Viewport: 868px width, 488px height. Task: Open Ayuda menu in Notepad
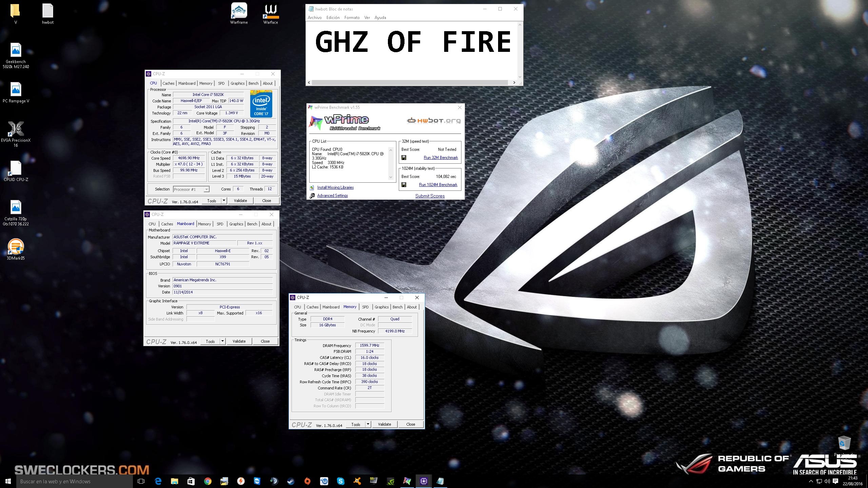(380, 18)
